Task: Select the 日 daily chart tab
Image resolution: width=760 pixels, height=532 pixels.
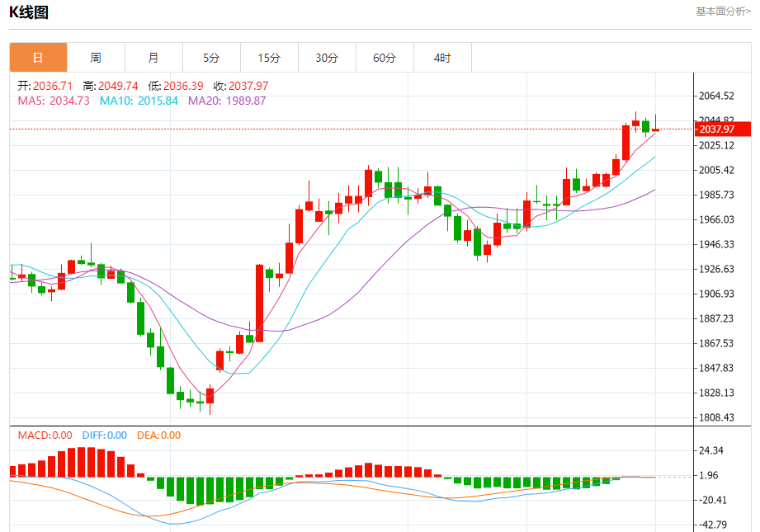Action: [38, 58]
